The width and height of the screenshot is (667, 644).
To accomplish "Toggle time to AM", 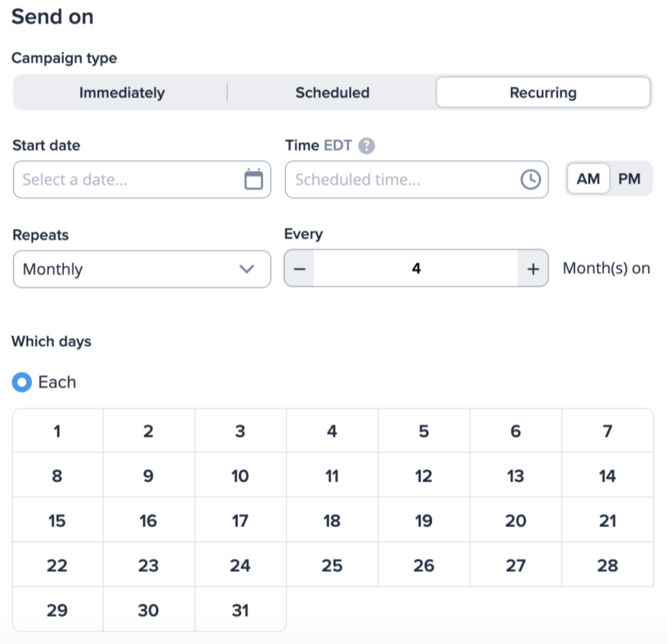I will pos(588,178).
